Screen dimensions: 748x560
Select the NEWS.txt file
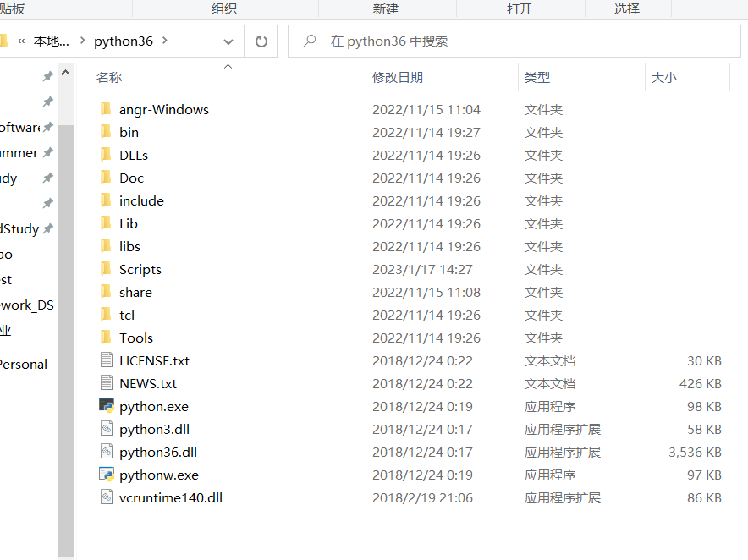(148, 383)
